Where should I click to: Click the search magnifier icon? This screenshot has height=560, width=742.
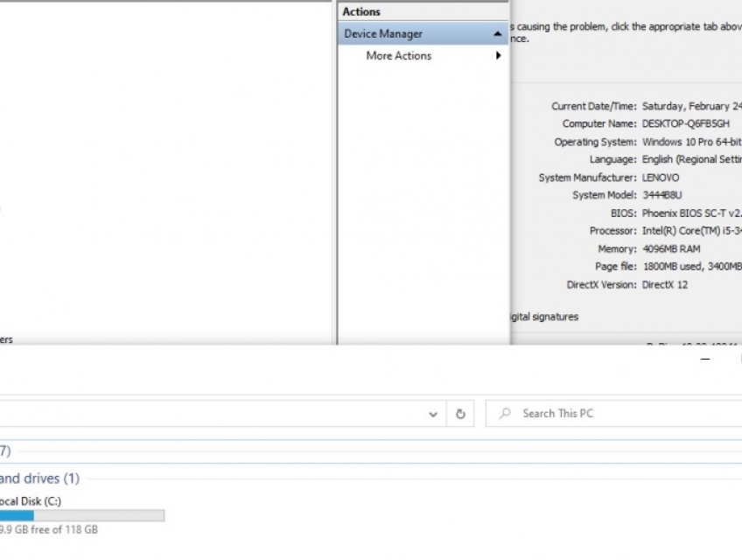coord(505,414)
